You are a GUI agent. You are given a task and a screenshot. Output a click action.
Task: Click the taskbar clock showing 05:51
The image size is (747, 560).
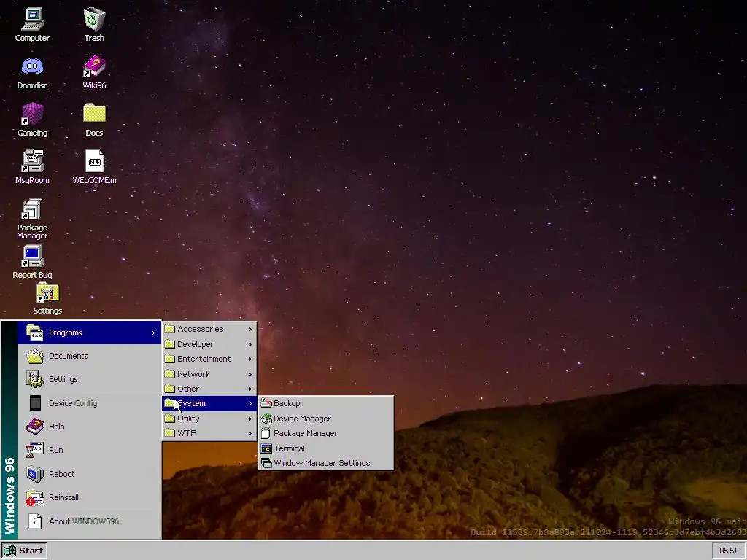[728, 551]
